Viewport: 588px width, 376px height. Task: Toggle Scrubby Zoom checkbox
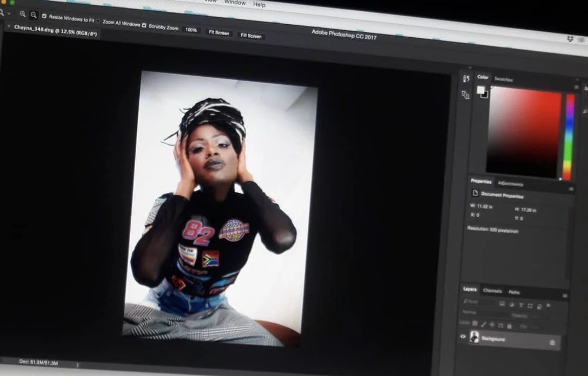tap(144, 25)
